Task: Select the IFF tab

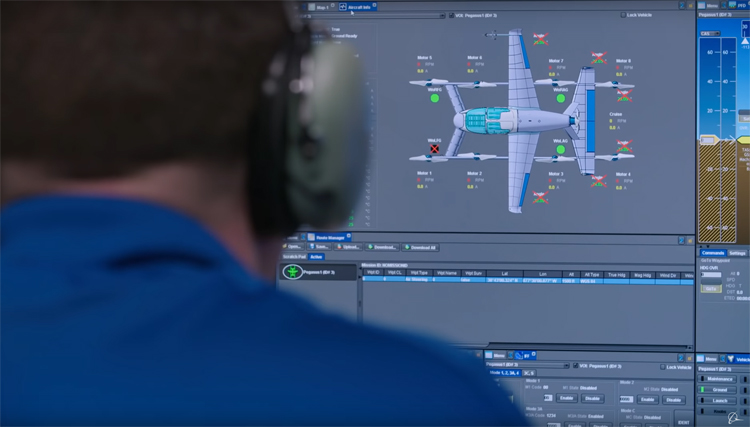Action: (x=523, y=356)
